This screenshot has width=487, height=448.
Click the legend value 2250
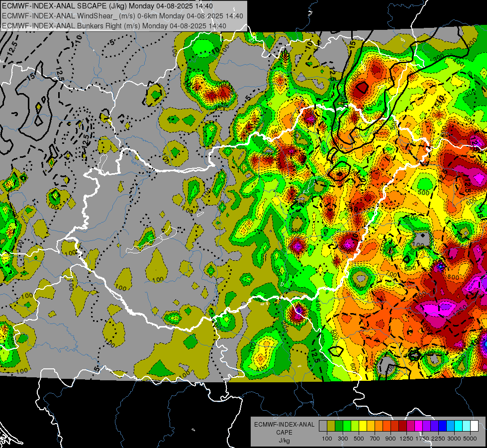pos(438,439)
